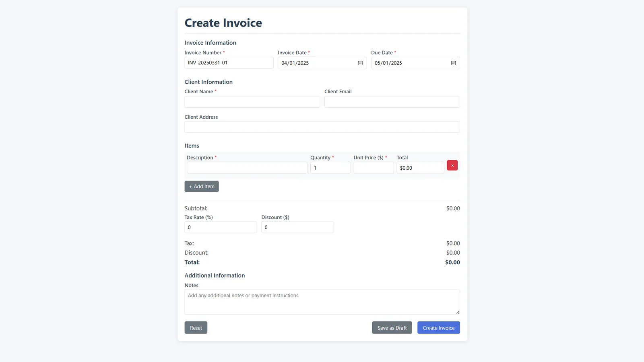Image resolution: width=644 pixels, height=362 pixels.
Task: Select the Client Address input
Action: [322, 127]
